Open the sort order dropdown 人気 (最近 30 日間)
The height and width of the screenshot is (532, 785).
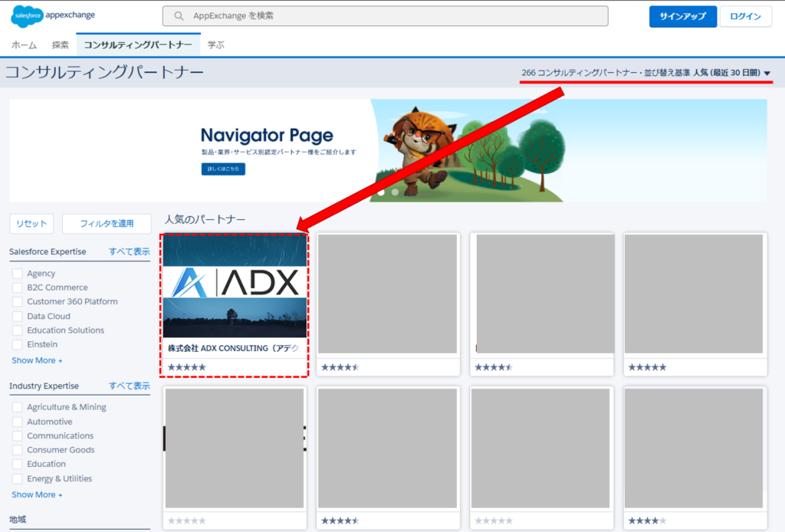tap(732, 73)
